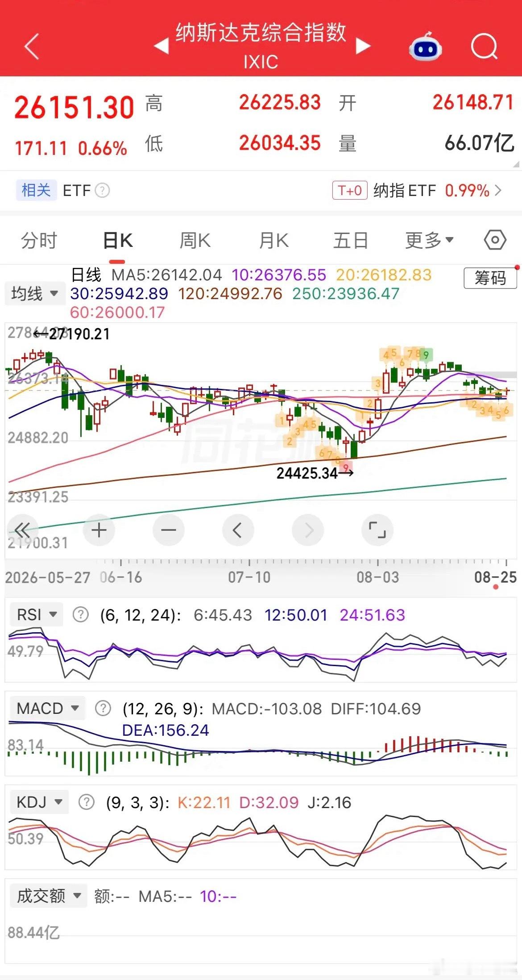Tap the 08-25 date marker

[x=495, y=577]
